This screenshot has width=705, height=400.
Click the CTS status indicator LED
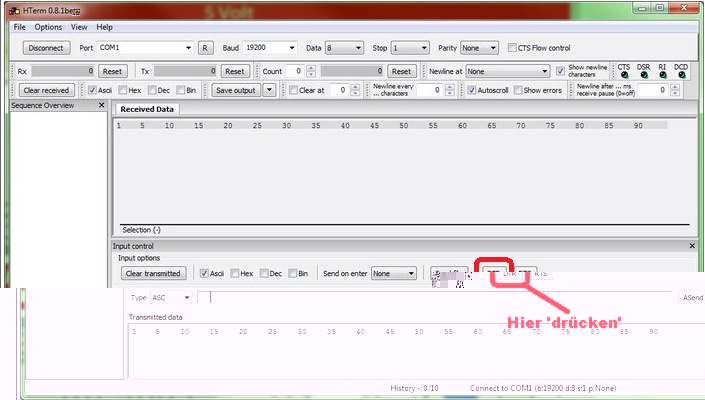pyautogui.click(x=624, y=76)
